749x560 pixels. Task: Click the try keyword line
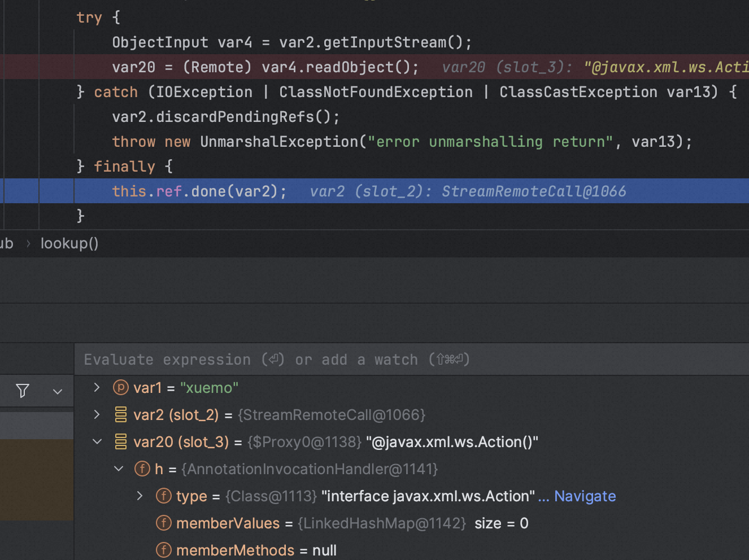pos(98,17)
